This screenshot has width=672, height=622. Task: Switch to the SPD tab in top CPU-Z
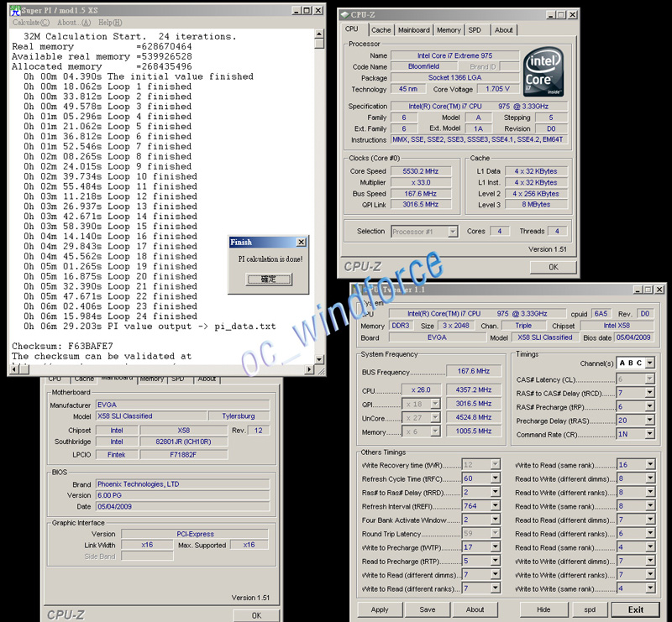[475, 30]
